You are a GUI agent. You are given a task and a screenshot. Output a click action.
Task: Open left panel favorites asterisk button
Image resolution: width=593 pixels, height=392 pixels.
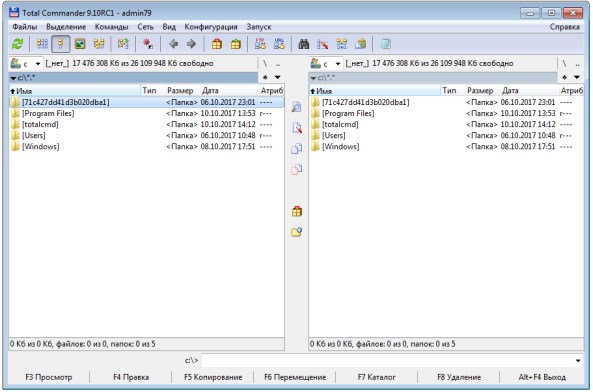pos(265,77)
